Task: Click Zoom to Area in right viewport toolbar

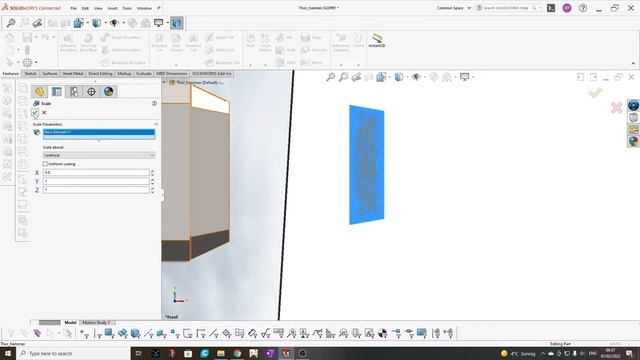Action: pos(344,77)
